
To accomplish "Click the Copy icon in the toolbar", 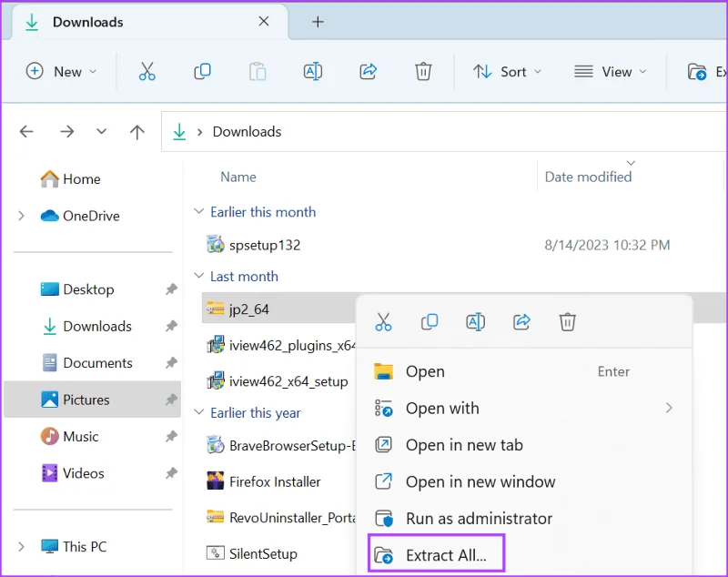I will tap(202, 72).
